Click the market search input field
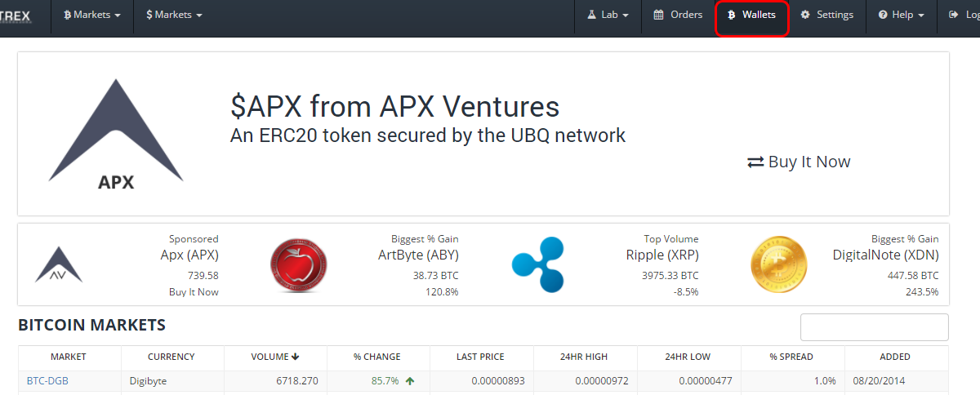 tap(875, 327)
